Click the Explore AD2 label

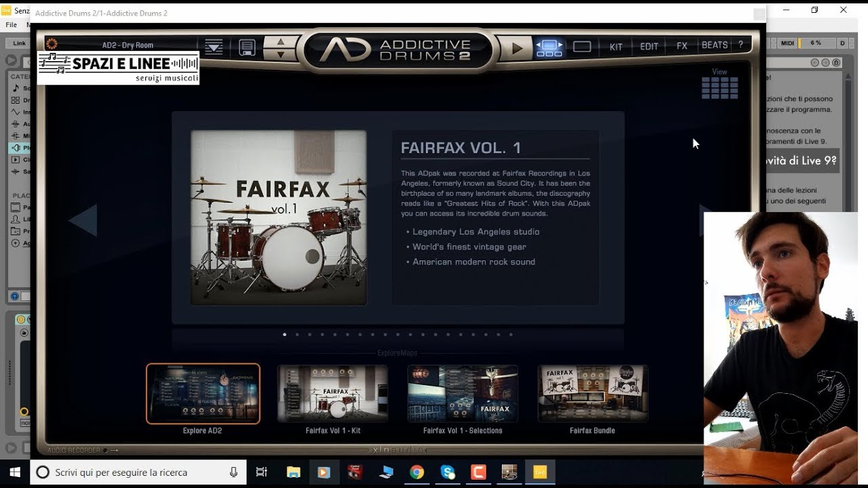coord(203,430)
